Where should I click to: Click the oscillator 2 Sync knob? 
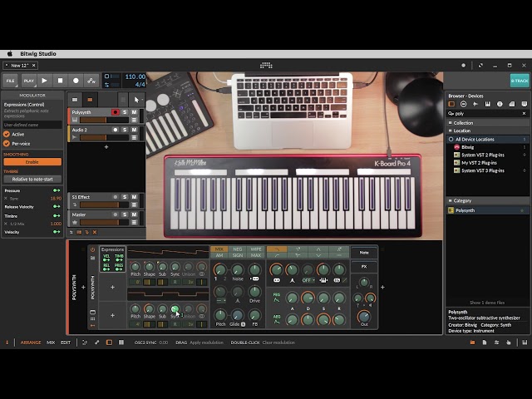(175, 309)
